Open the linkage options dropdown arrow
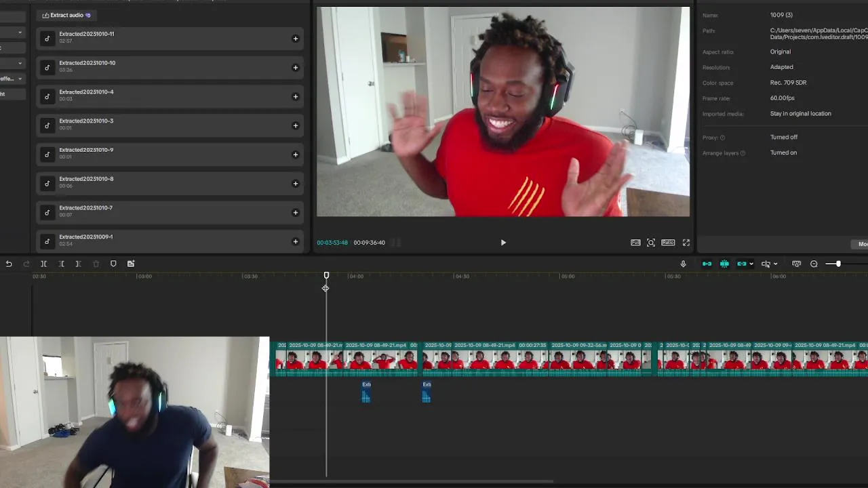The image size is (868, 488). 751,264
